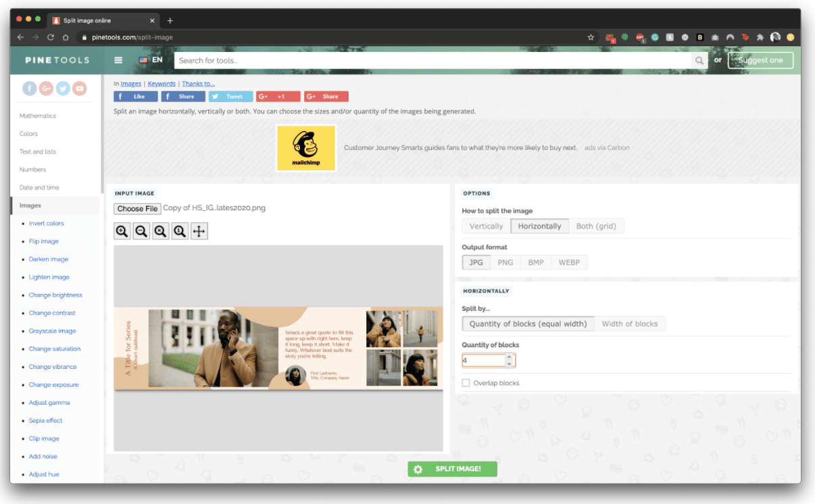
Task: Enable the Overlap blocks checkbox
Action: pyautogui.click(x=466, y=383)
